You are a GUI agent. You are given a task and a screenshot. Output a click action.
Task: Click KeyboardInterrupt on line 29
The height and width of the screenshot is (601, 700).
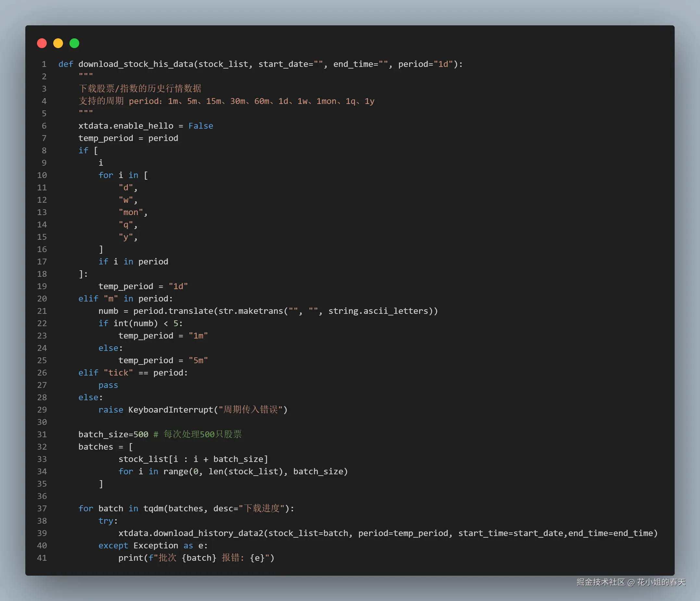pos(171,410)
